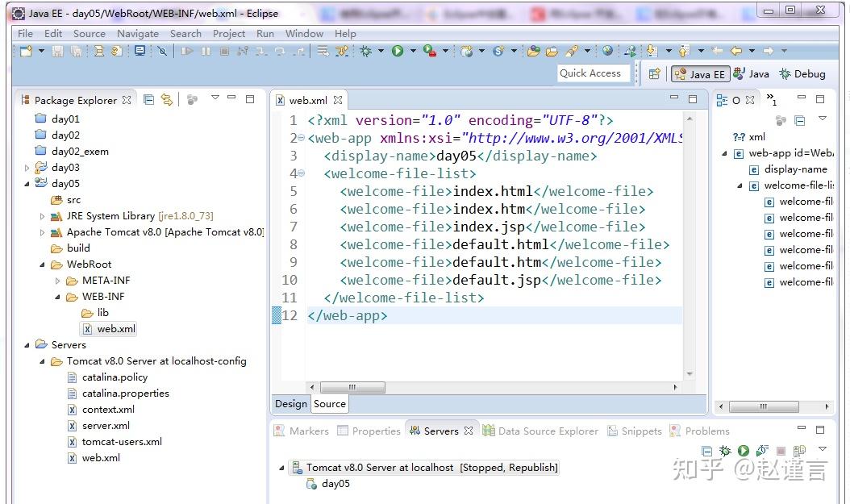Stop the server using the red square icon
850x504 pixels.
click(780, 451)
